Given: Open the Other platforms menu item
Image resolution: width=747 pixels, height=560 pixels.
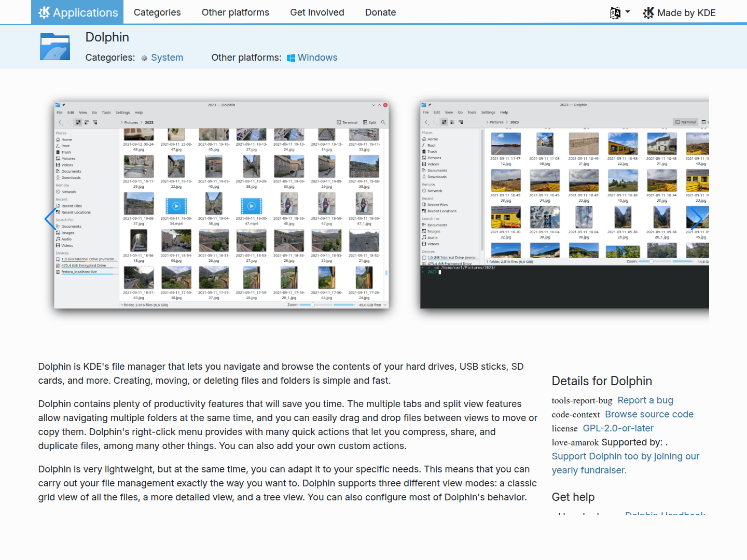Looking at the screenshot, I should 236,12.
